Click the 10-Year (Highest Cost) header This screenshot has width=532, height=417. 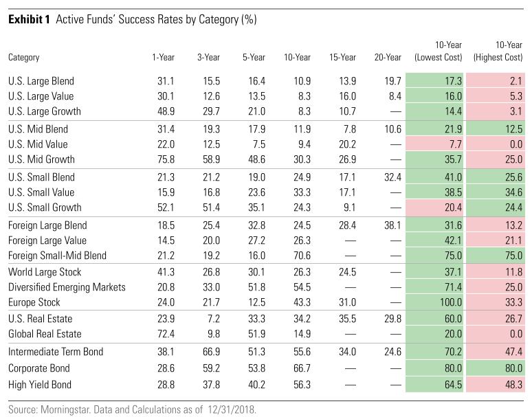click(x=498, y=52)
